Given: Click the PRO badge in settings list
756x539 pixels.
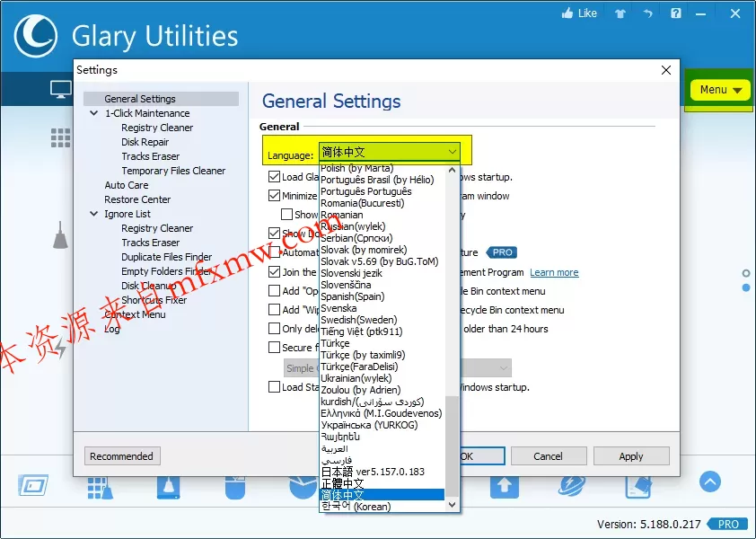Looking at the screenshot, I should 502,252.
